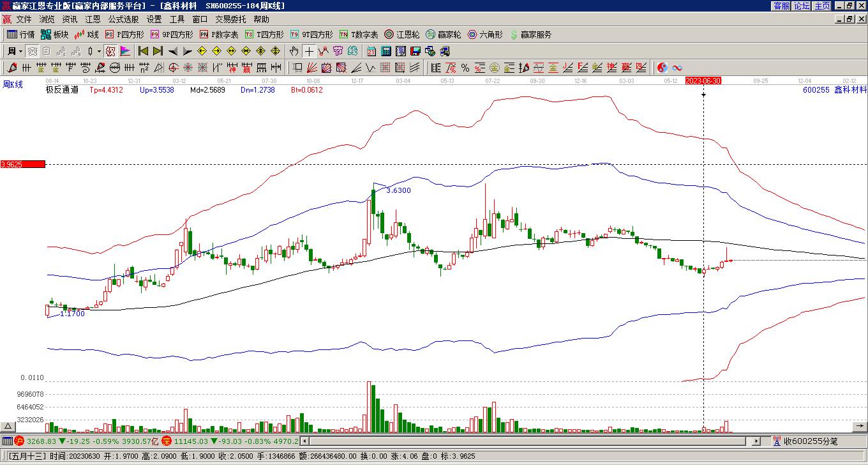Click the 论坛 forum button
Image resolution: width=868 pixels, height=465 pixels.
click(802, 6)
